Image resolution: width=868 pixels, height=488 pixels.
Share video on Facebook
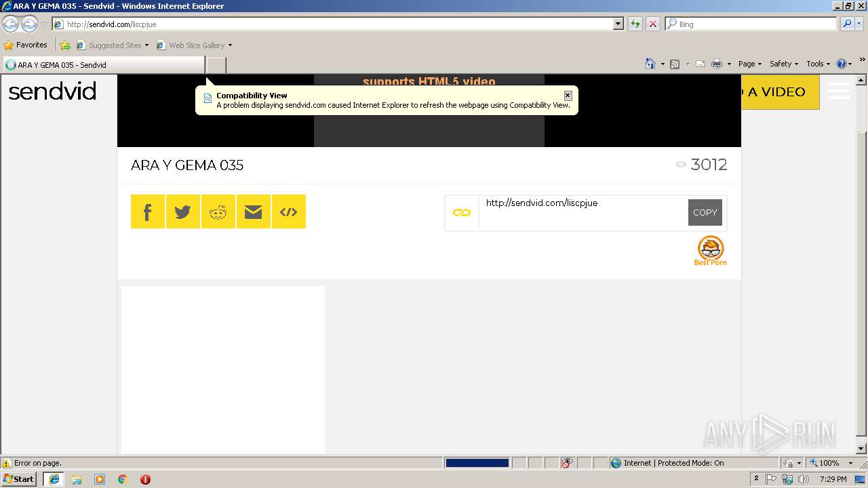pyautogui.click(x=148, y=211)
